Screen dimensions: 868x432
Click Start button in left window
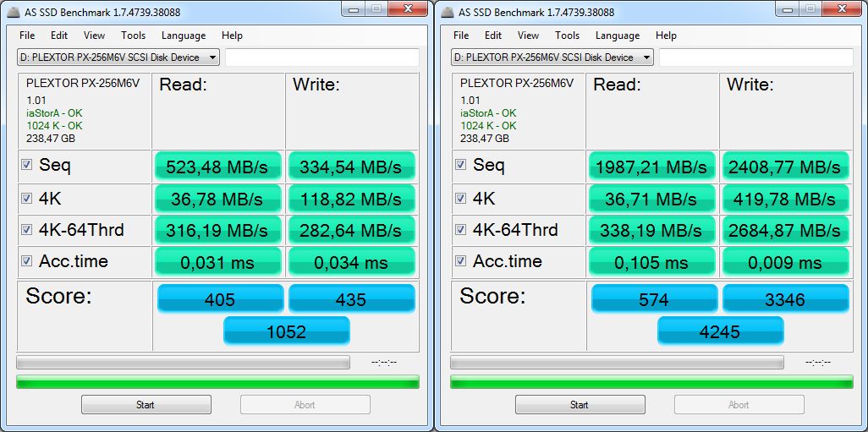(146, 404)
